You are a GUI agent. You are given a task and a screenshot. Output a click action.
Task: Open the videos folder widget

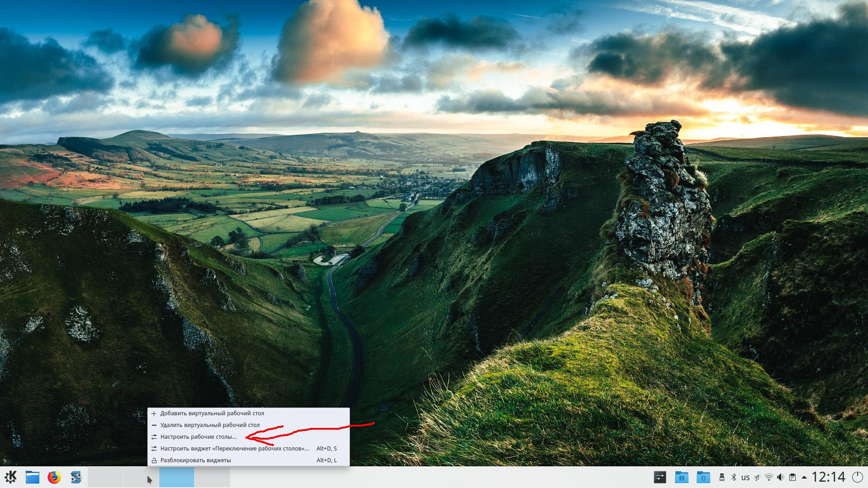tap(681, 477)
